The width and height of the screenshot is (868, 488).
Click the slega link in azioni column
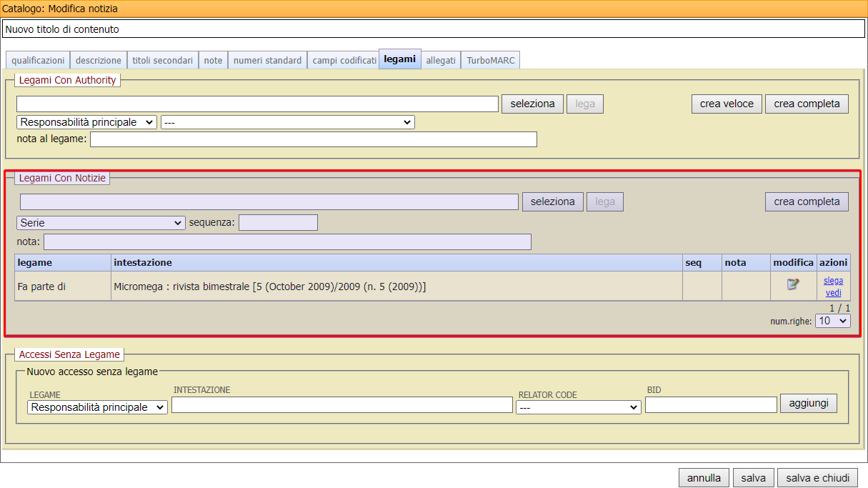833,281
